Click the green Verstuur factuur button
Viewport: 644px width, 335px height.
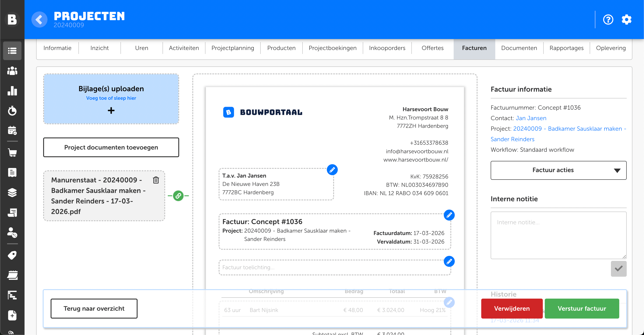tap(582, 308)
